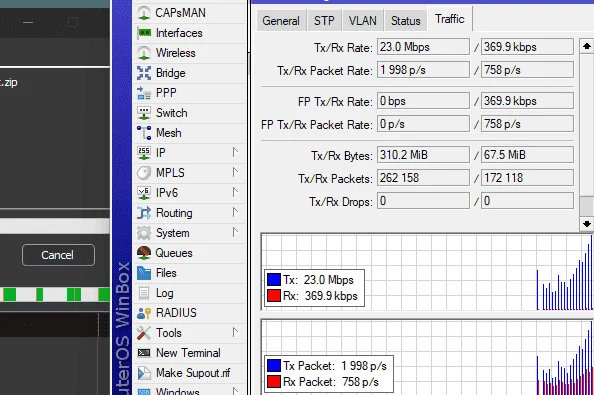Open the System gear icon
The height and width of the screenshot is (395, 594).
pos(144,233)
